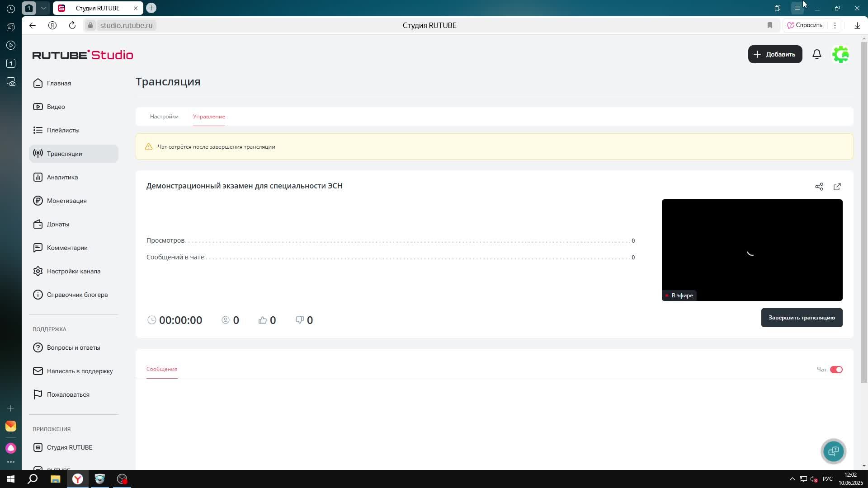Click the Спросить assistant button
The width and height of the screenshot is (868, 488).
pos(805,25)
